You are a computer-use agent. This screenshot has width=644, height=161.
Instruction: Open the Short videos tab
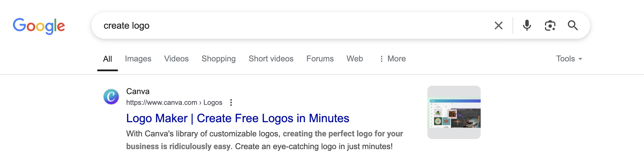click(x=271, y=59)
